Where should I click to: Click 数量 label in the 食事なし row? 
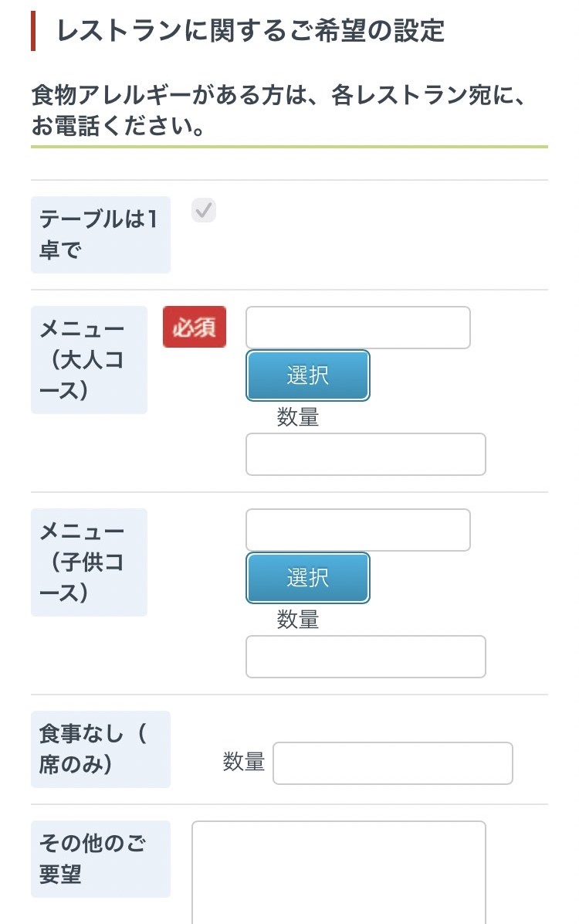(244, 763)
